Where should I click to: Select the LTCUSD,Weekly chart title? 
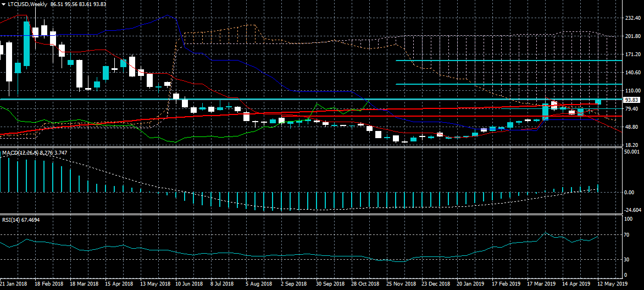tap(26, 4)
